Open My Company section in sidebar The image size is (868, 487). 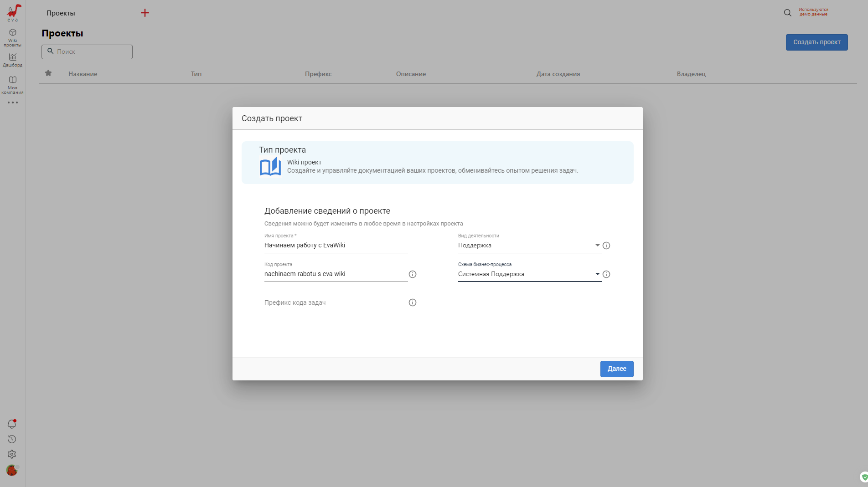[13, 85]
